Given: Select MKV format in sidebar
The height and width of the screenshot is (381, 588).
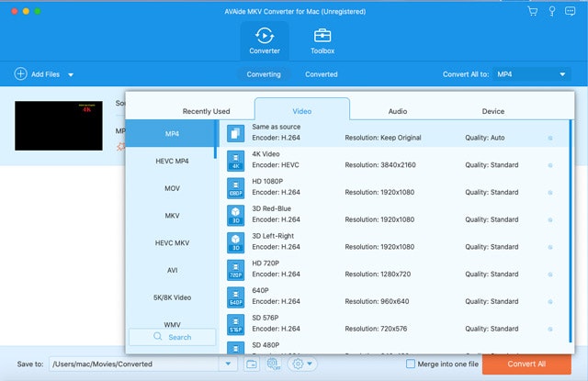Looking at the screenshot, I should point(172,216).
